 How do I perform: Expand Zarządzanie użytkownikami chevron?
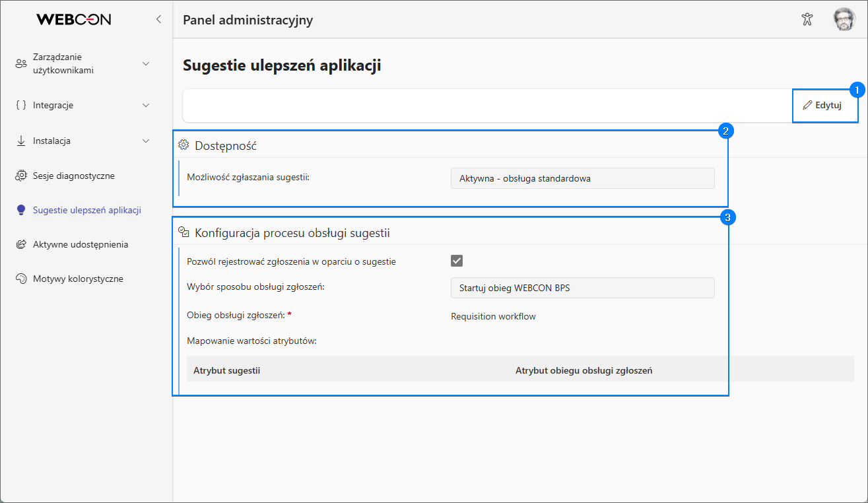pos(147,63)
